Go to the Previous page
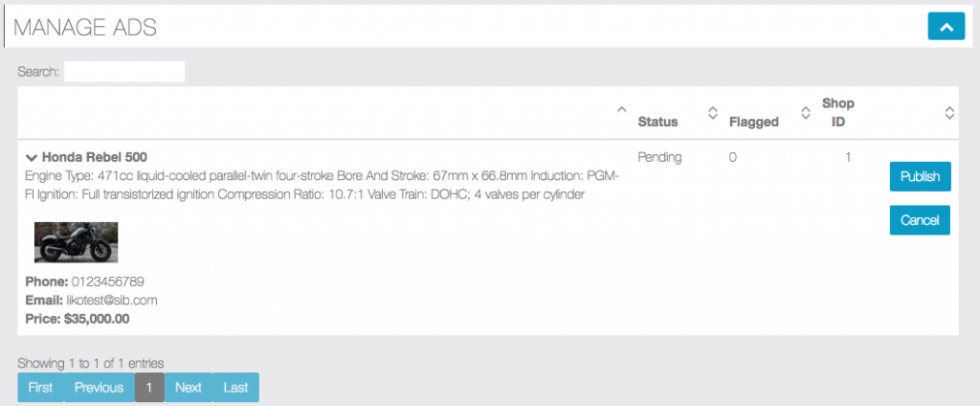Image resolution: width=980 pixels, height=406 pixels. pos(100,387)
